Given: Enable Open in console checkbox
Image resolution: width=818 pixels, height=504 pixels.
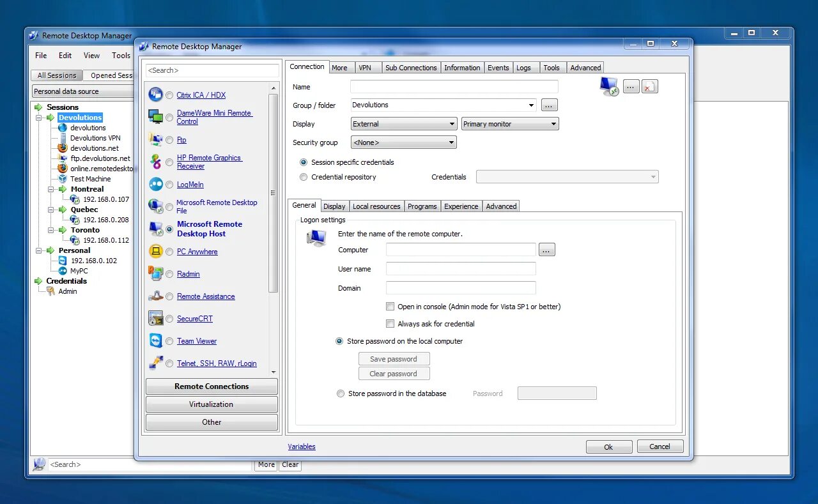Looking at the screenshot, I should coord(390,307).
